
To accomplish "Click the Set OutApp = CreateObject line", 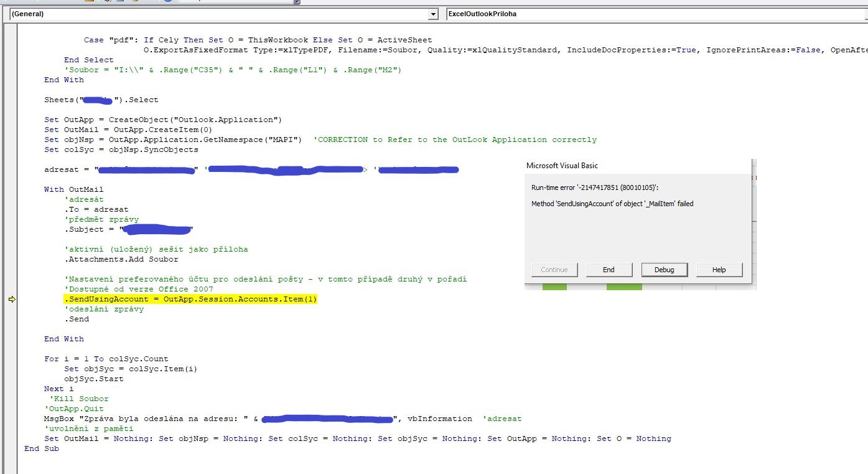I will point(163,120).
